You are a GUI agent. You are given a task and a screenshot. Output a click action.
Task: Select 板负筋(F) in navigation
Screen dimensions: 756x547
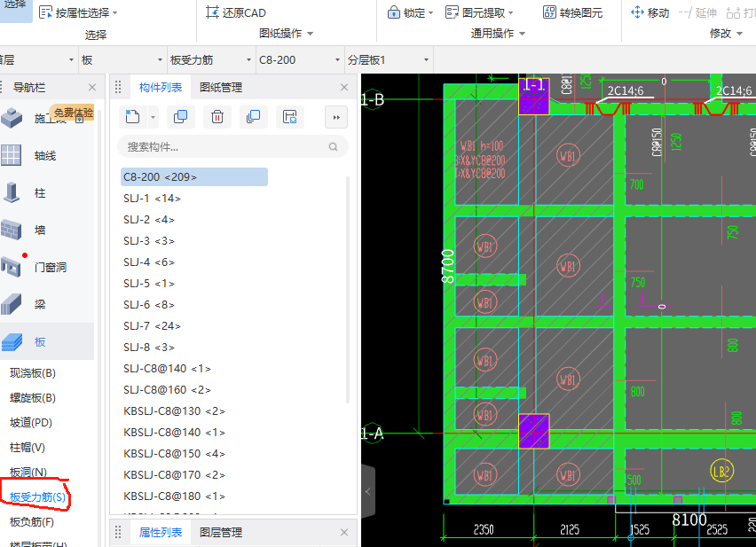coord(32,522)
